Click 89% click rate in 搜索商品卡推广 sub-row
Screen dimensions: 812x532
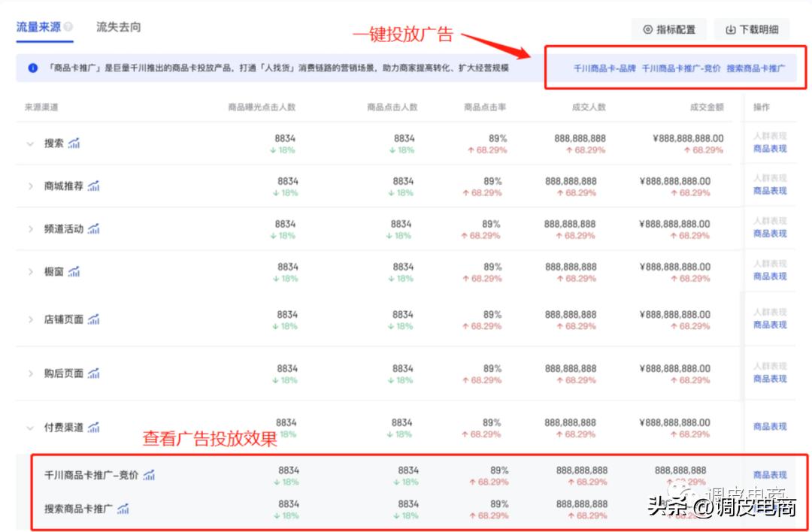point(500,504)
